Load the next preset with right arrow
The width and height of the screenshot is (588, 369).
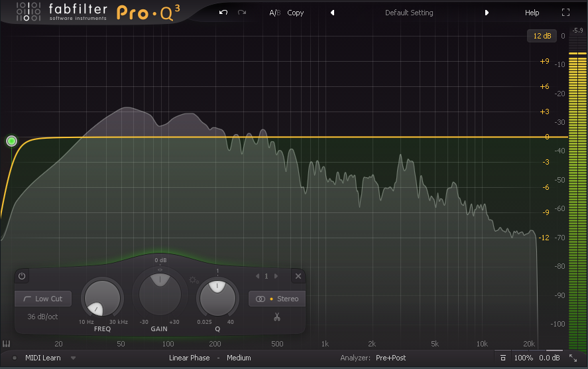click(487, 13)
